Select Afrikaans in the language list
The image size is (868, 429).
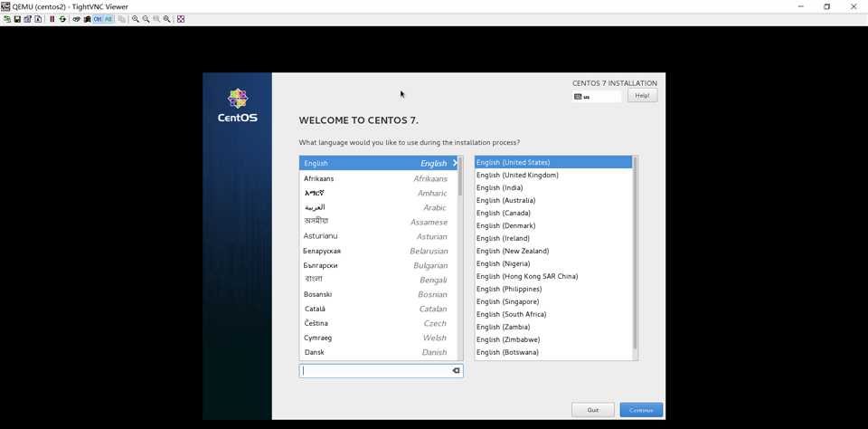click(x=379, y=178)
